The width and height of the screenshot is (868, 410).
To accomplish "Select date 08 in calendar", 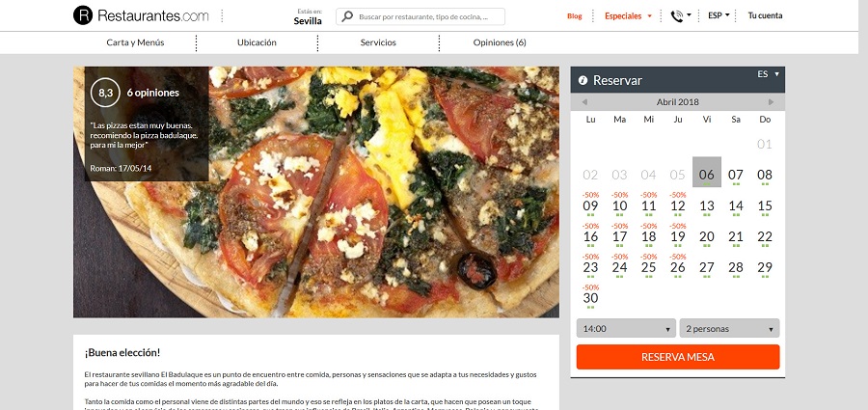I will [x=765, y=175].
